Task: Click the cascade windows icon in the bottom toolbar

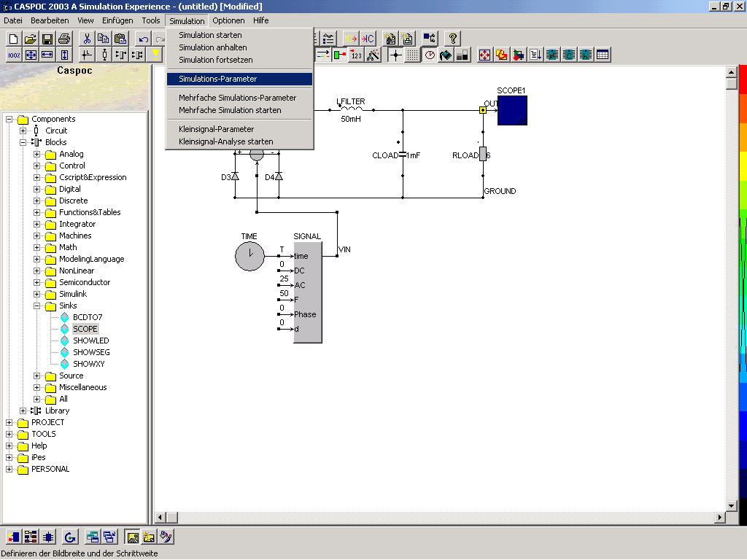Action: (x=109, y=537)
